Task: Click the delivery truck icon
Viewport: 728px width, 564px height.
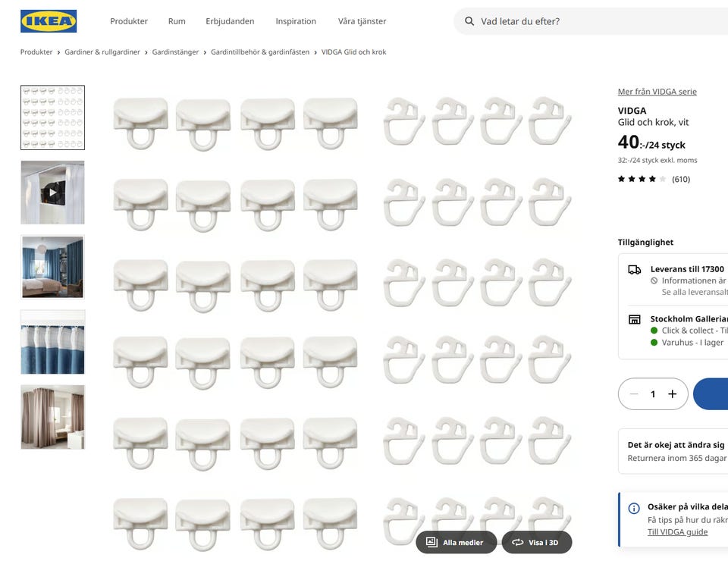Action: 634,270
